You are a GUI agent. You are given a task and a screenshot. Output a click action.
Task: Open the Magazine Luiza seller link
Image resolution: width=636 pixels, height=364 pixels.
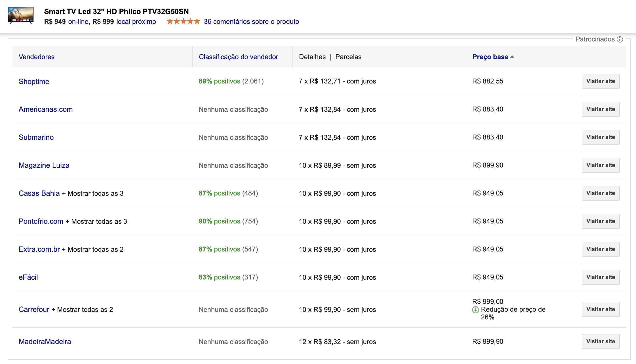pos(44,165)
